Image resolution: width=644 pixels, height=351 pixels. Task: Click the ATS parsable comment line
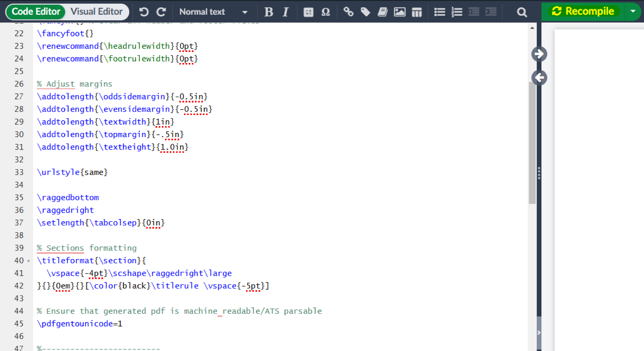click(179, 311)
